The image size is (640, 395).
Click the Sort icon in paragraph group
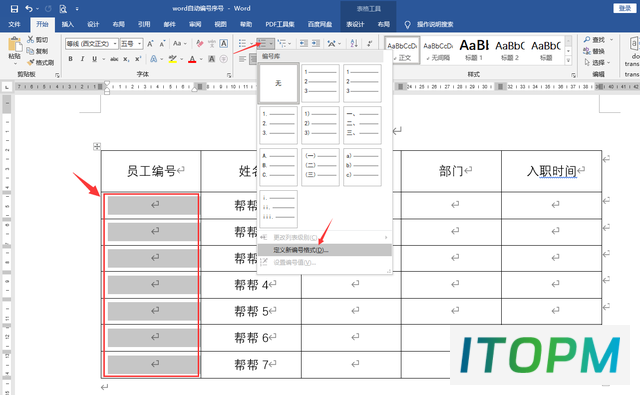coord(354,43)
